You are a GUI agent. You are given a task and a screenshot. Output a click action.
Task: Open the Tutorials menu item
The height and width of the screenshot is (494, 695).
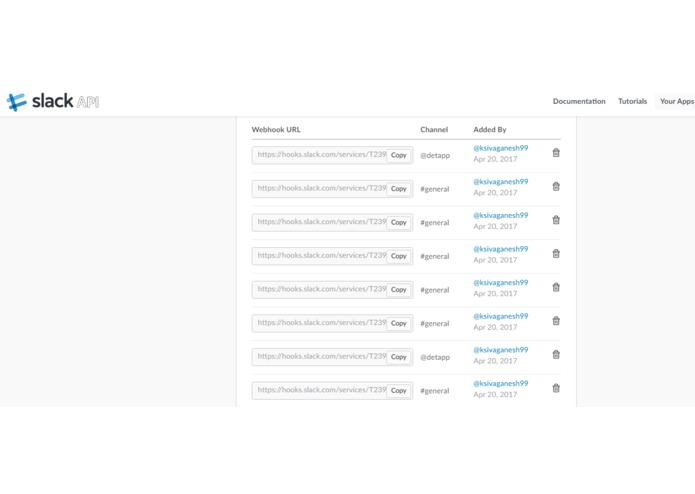click(633, 101)
